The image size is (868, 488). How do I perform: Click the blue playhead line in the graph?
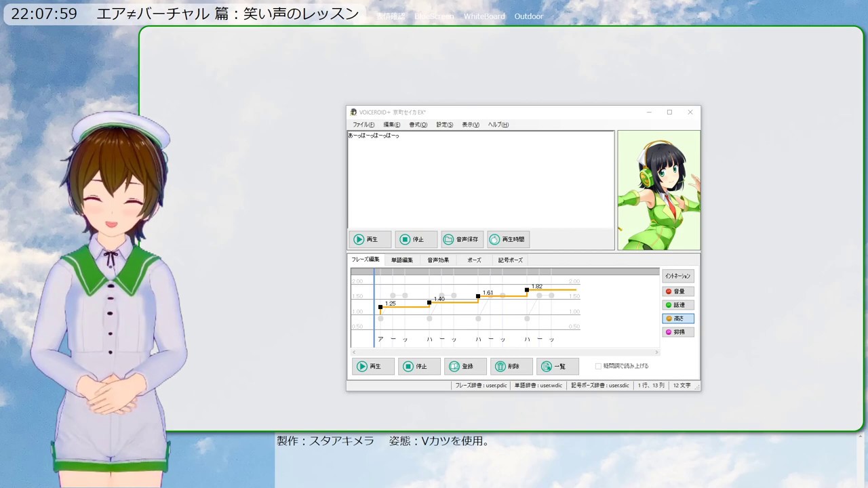pos(374,308)
